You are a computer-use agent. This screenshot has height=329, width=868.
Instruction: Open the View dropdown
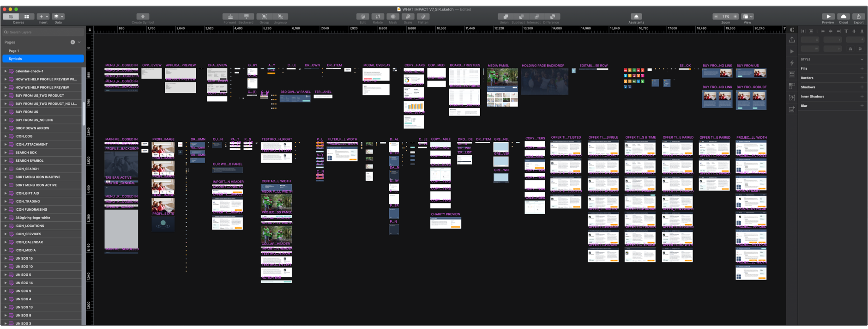747,17
